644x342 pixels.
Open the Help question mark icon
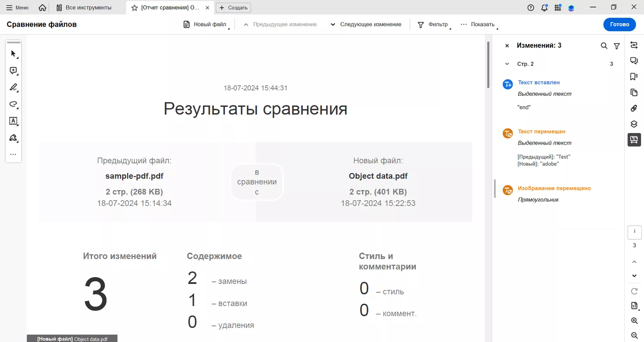[531, 8]
